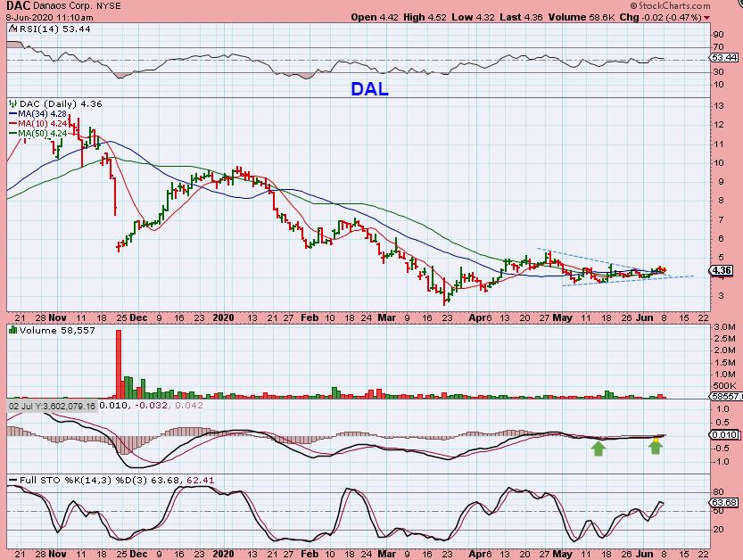Click the green arrow with yellow tip
This screenshot has height=560, width=743.
tap(656, 446)
